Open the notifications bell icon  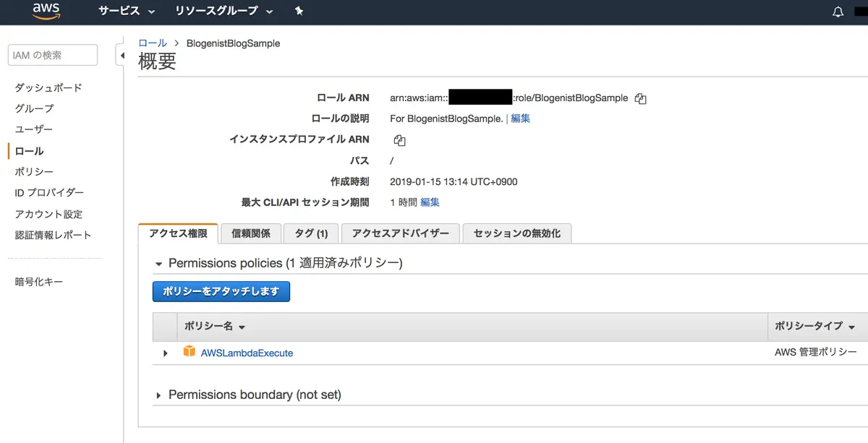[838, 12]
